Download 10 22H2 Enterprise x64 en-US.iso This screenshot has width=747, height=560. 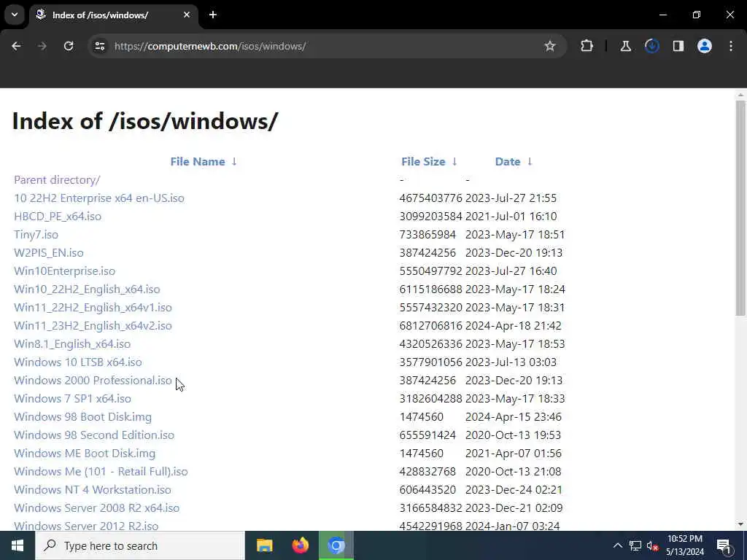pyautogui.click(x=99, y=198)
